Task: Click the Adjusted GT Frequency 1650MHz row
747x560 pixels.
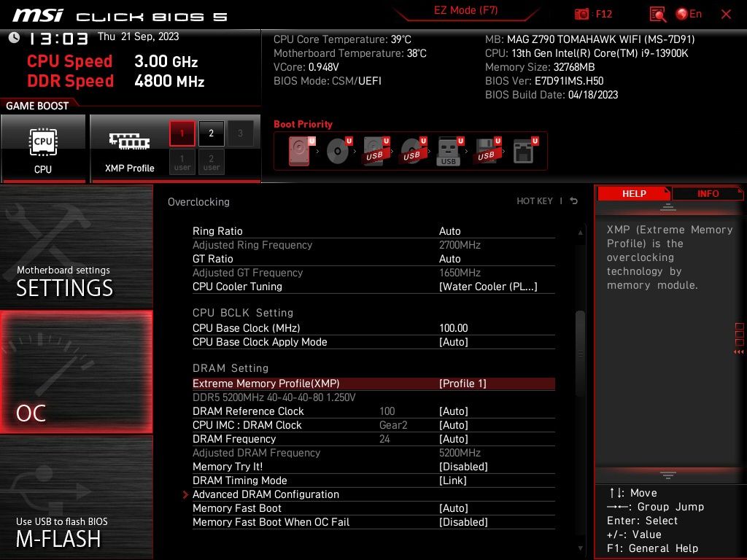Action: [x=373, y=273]
